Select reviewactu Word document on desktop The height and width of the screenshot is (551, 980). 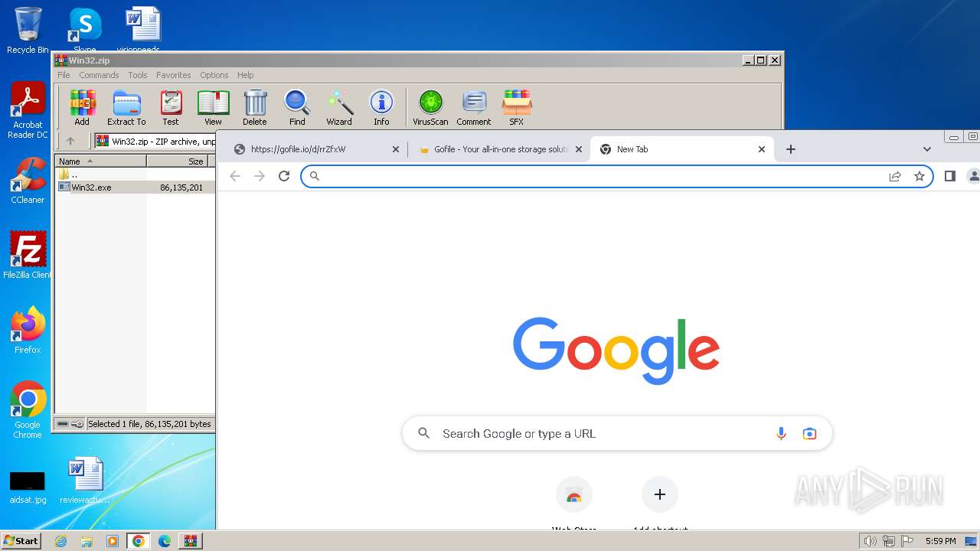(85, 480)
